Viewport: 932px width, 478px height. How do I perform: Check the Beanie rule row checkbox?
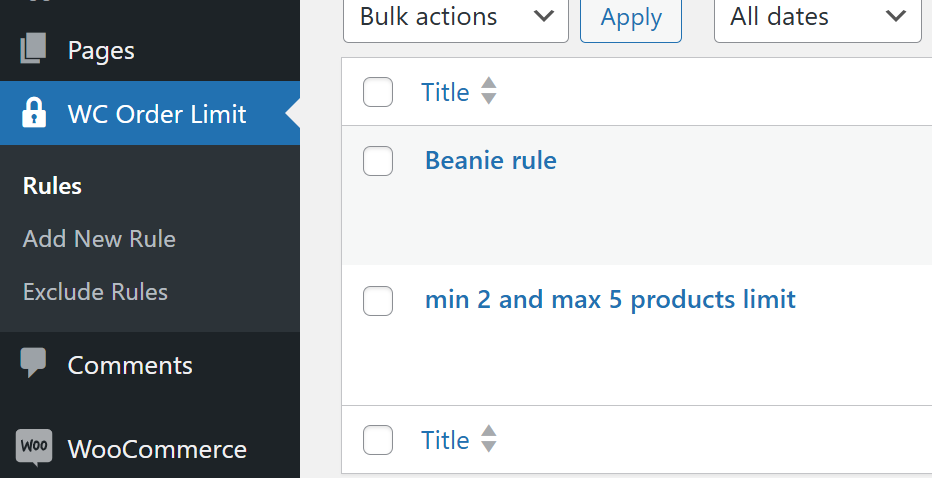(378, 160)
